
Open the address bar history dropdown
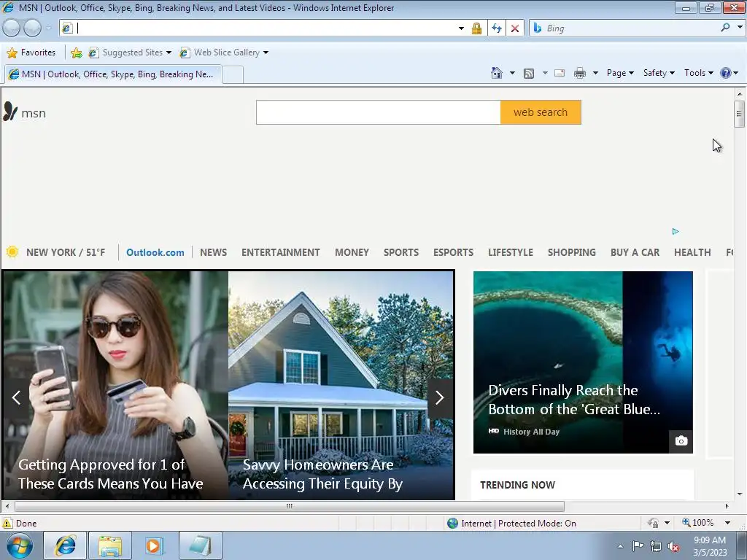(461, 28)
